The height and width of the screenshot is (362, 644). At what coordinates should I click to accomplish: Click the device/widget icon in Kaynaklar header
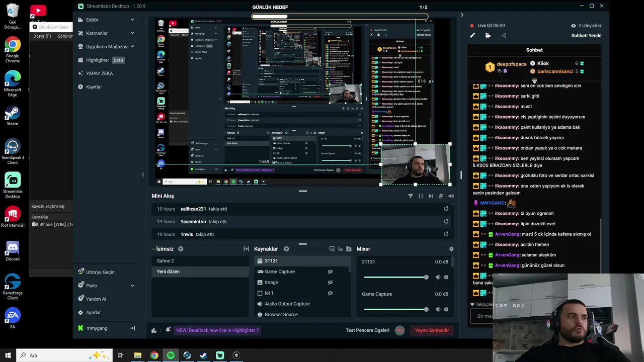(x=332, y=249)
